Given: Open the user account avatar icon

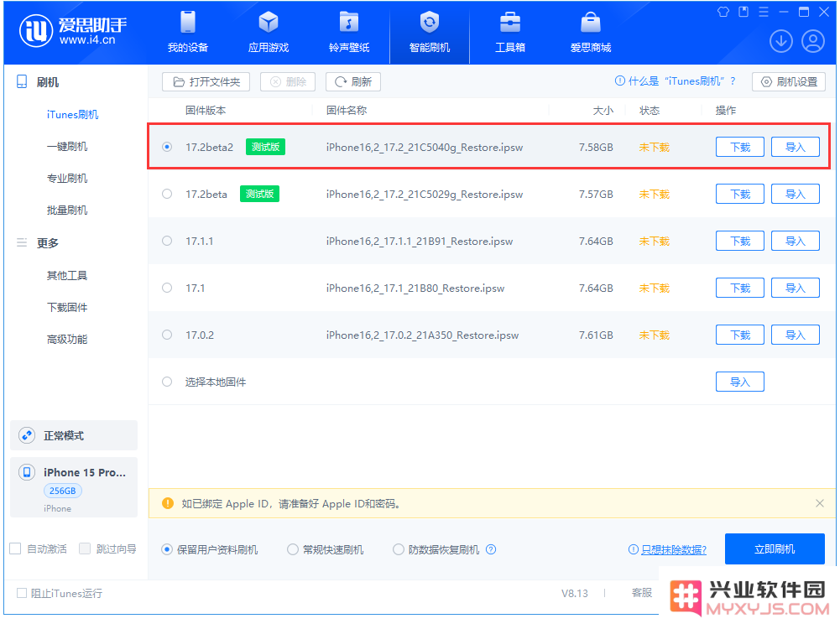Looking at the screenshot, I should point(812,41).
